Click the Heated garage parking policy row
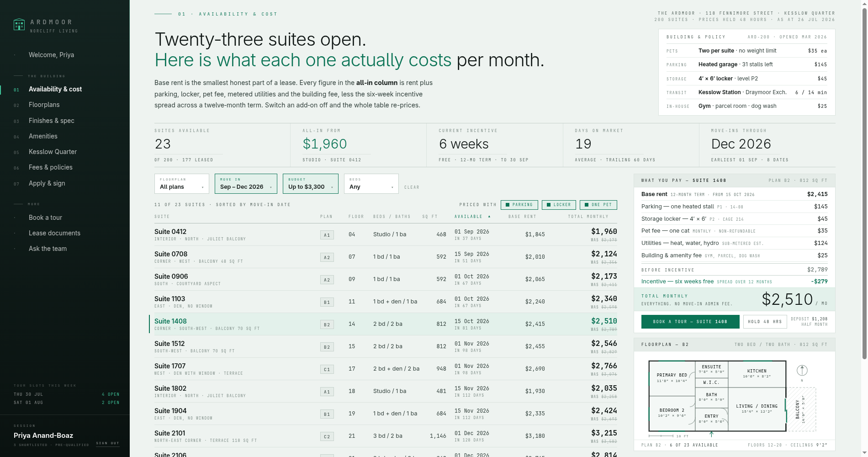 pyautogui.click(x=747, y=64)
